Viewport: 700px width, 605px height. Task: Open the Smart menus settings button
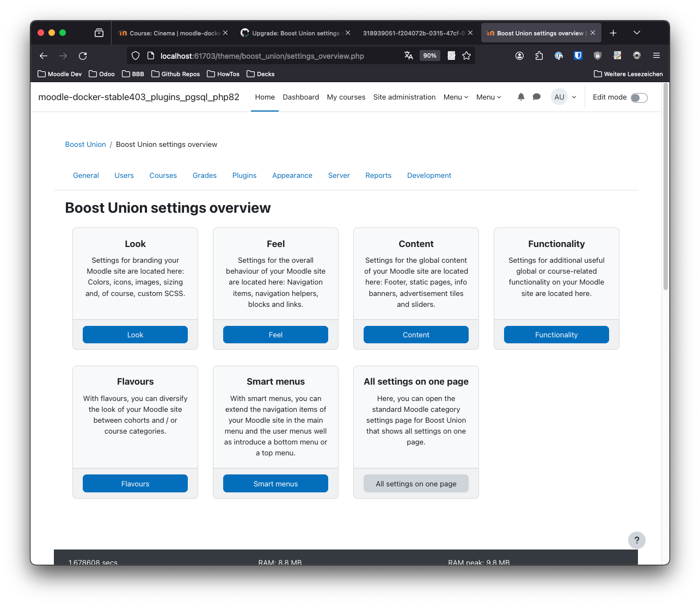click(275, 484)
